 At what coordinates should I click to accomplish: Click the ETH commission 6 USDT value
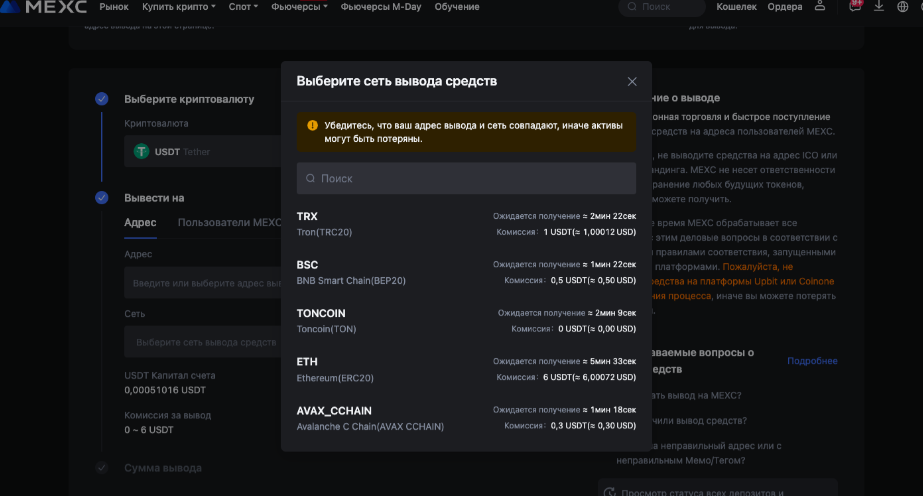(x=589, y=377)
